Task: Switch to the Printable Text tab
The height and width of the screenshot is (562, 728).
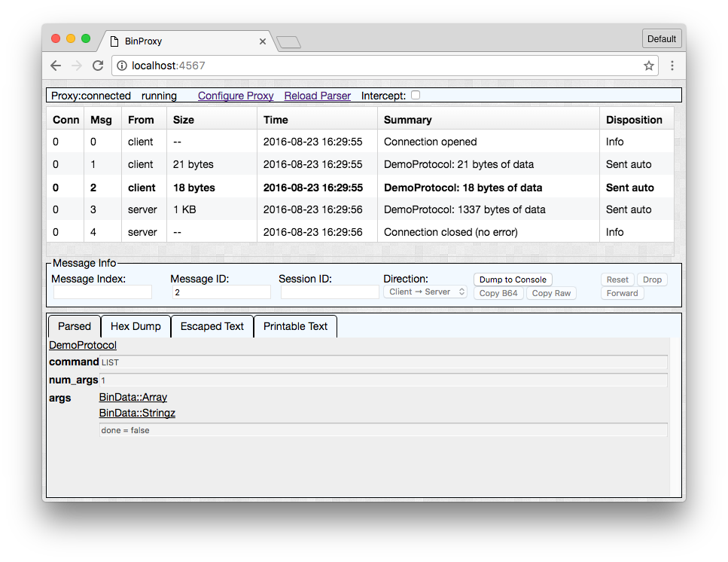Action: (295, 326)
